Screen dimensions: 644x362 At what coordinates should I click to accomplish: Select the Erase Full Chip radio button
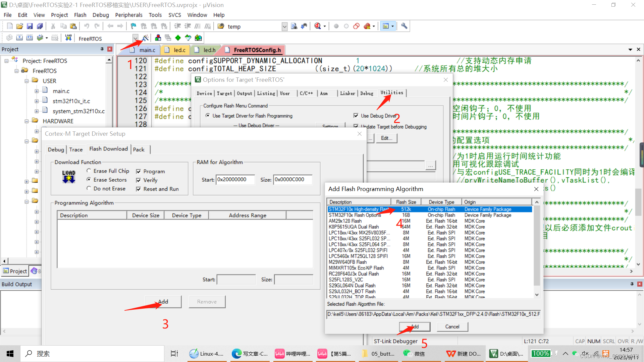point(89,171)
